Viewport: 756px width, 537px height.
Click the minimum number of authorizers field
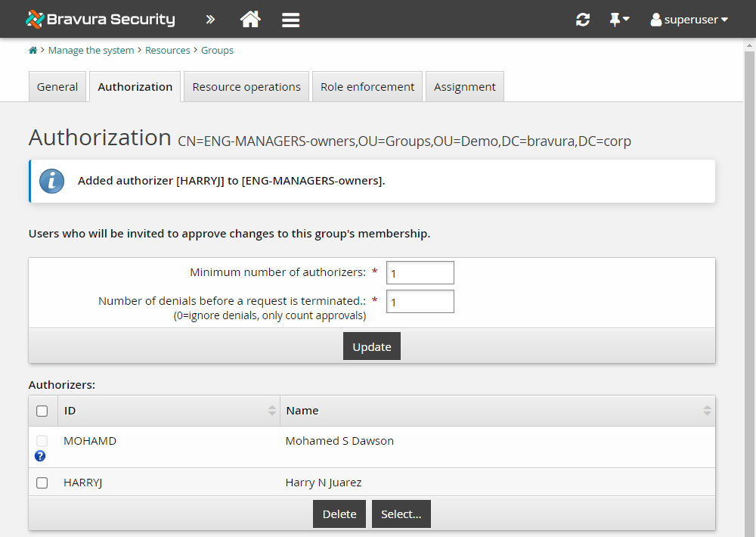click(x=420, y=272)
